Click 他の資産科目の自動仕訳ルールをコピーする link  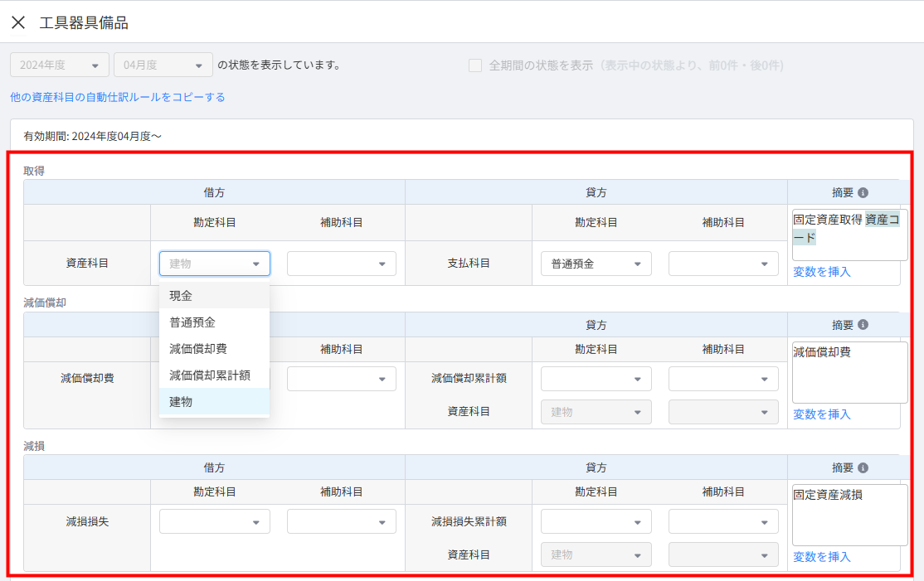[x=117, y=97]
